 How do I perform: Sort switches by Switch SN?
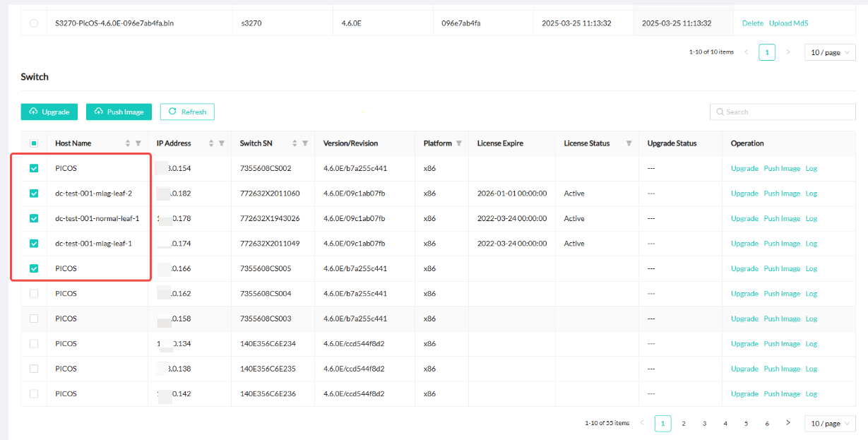pyautogui.click(x=295, y=143)
